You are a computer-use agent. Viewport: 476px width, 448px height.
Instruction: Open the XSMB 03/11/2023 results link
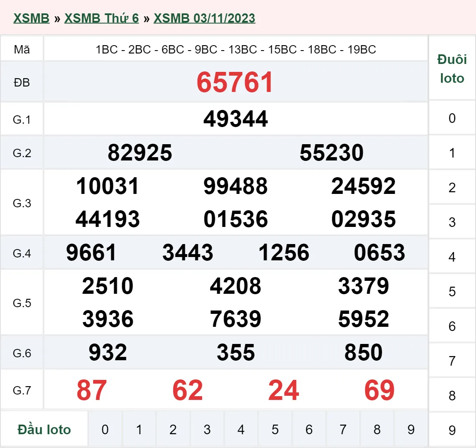pyautogui.click(x=204, y=18)
